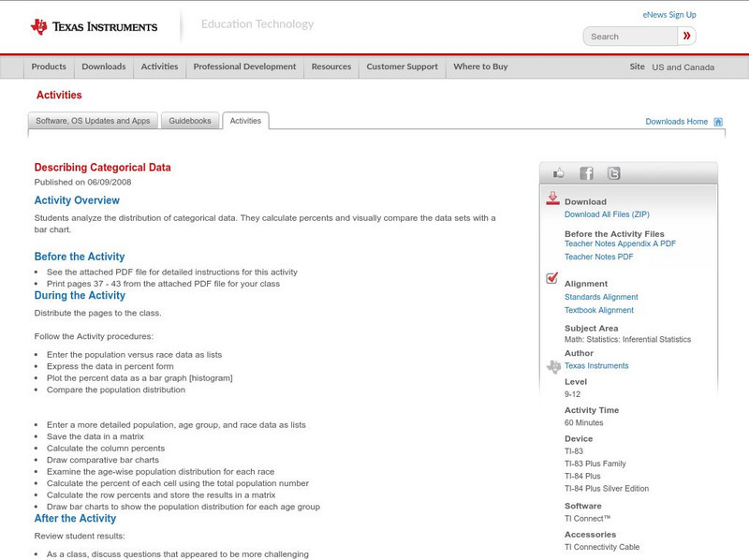Click the Texas Instruments author link
The image size is (749, 560).
tap(596, 366)
